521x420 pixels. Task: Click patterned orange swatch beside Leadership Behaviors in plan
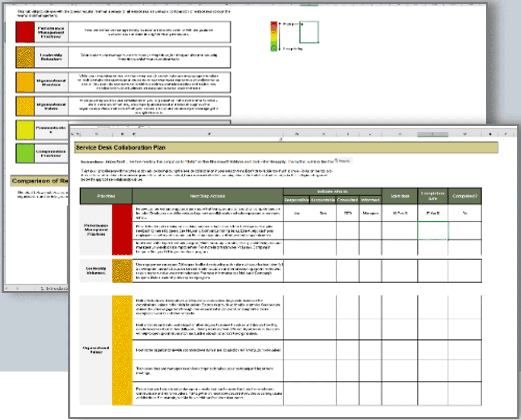pos(122,271)
